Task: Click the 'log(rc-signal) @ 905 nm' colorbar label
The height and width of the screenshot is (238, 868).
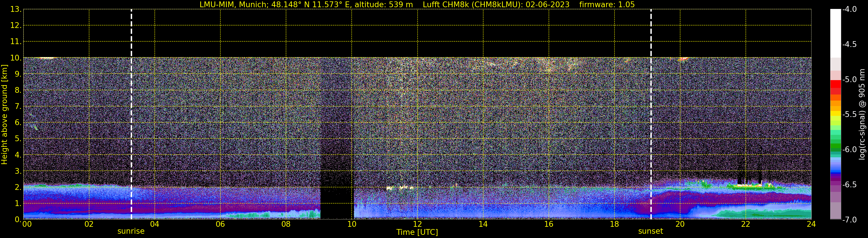Action: 862,114
